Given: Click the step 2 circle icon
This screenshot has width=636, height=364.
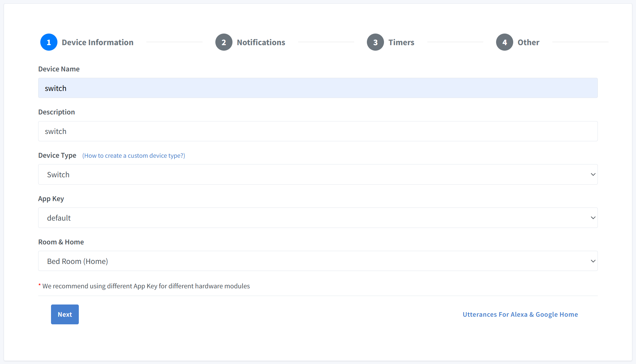Looking at the screenshot, I should [224, 42].
